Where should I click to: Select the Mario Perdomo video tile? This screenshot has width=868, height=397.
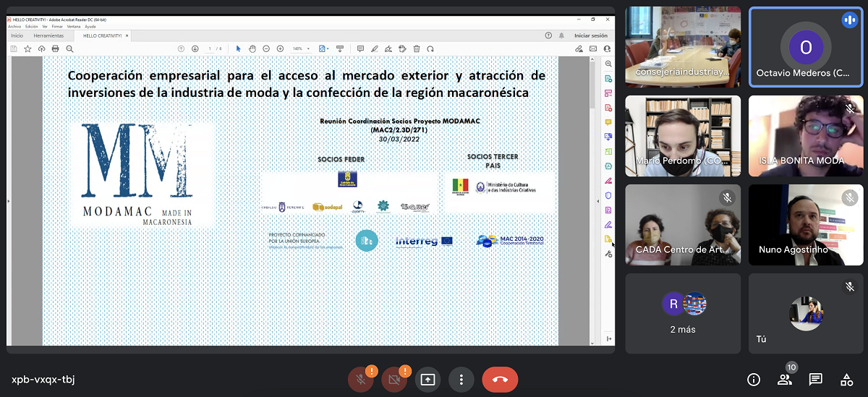coord(683,136)
